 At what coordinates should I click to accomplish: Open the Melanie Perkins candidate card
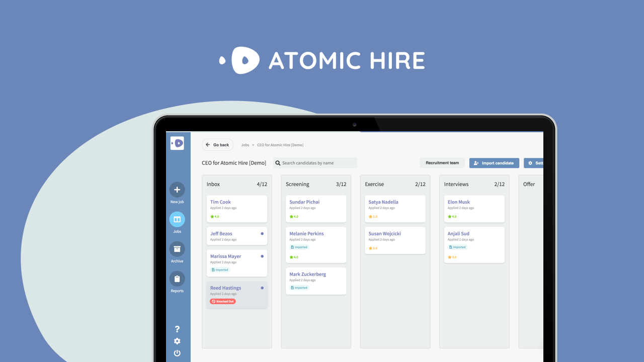coord(316,245)
